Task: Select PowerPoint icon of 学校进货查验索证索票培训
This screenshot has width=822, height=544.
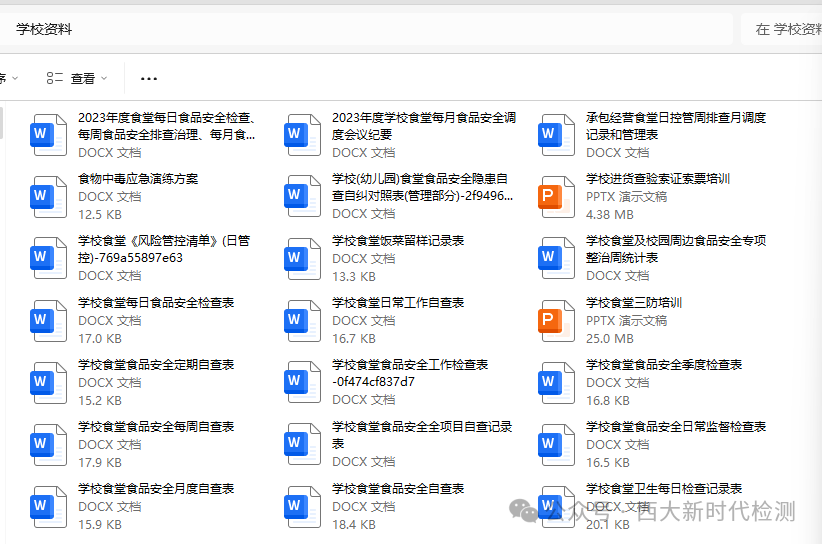Action: tap(556, 197)
